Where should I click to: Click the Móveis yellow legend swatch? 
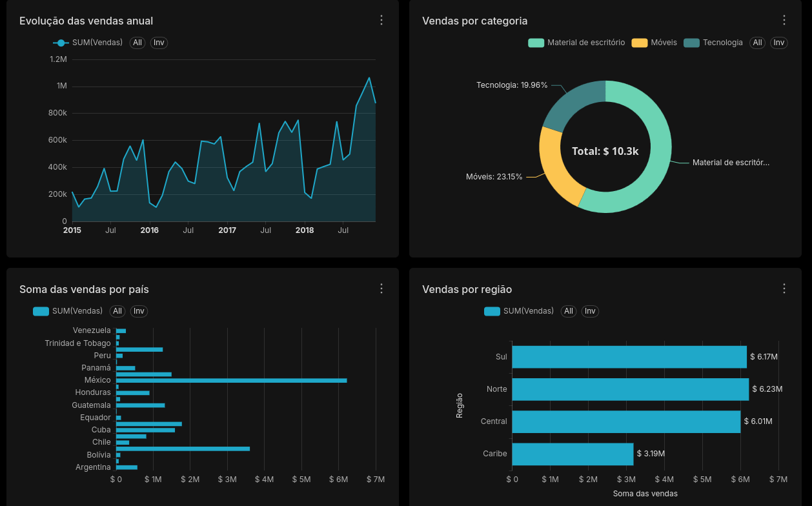(639, 43)
